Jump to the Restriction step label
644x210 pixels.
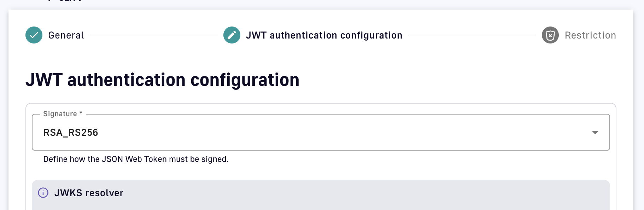point(590,35)
